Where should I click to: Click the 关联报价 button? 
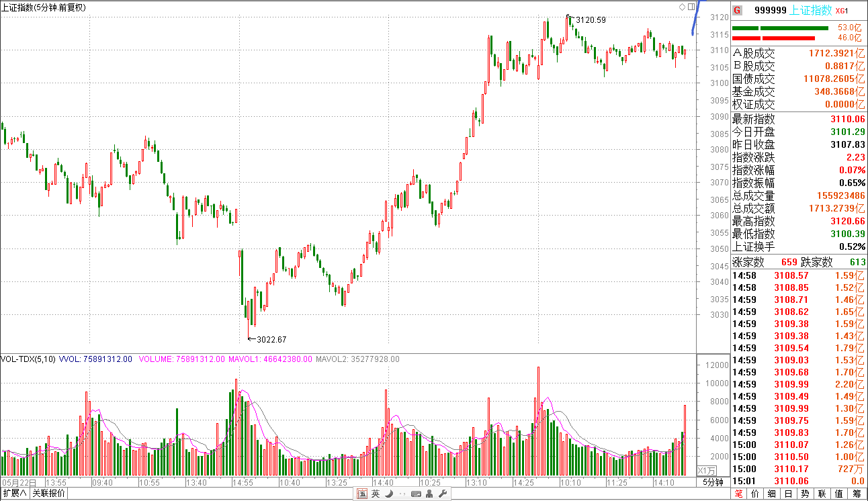pyautogui.click(x=49, y=494)
